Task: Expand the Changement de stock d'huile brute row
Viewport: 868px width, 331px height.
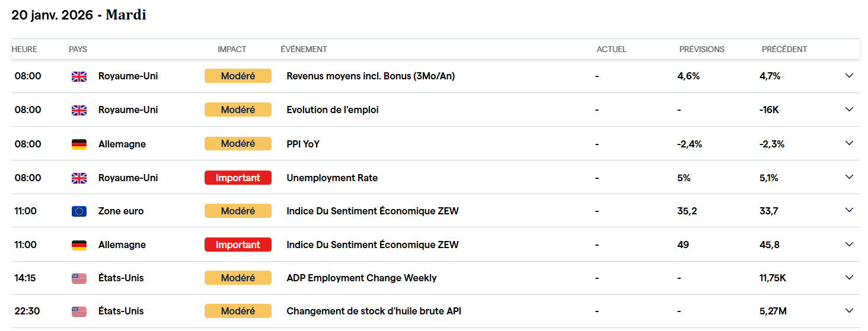Action: tap(849, 311)
